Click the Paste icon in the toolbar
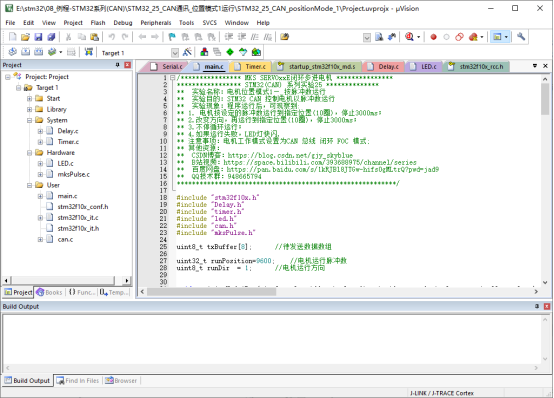The height and width of the screenshot is (398, 554). 94,37
